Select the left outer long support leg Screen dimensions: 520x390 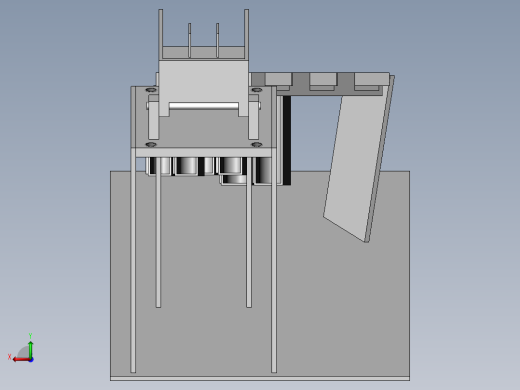133,260
